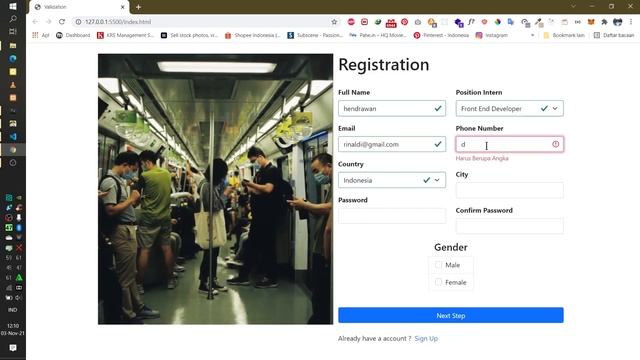Open the MetaMask fox extension

[x=591, y=22]
